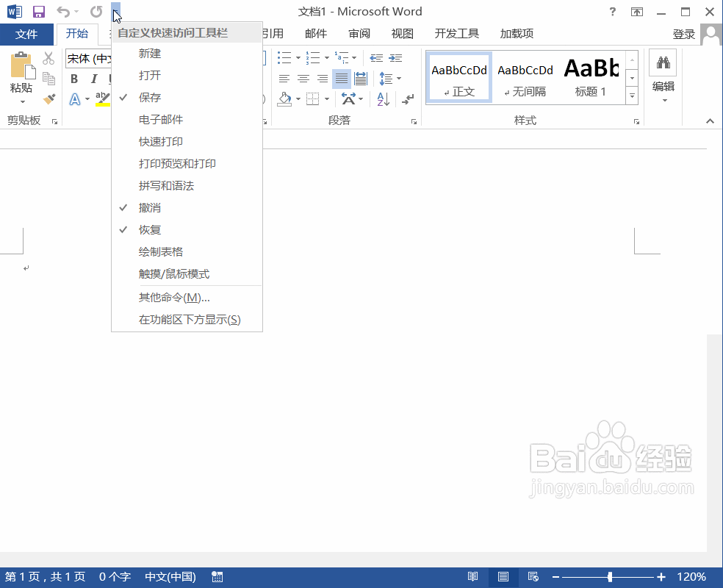Click the Save icon in quick access toolbar
This screenshot has height=588, width=723.
pyautogui.click(x=39, y=12)
